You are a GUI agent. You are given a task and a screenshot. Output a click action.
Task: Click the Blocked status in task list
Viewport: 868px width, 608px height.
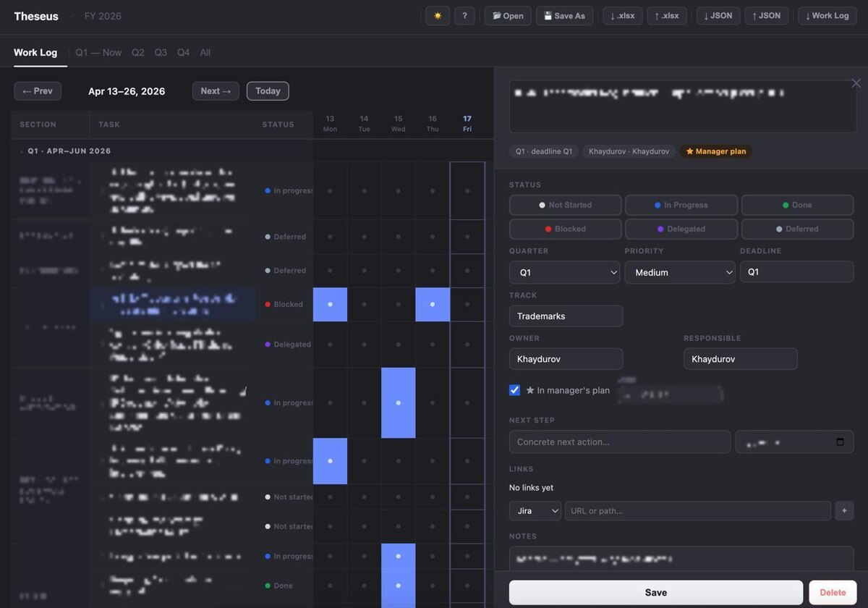point(284,305)
